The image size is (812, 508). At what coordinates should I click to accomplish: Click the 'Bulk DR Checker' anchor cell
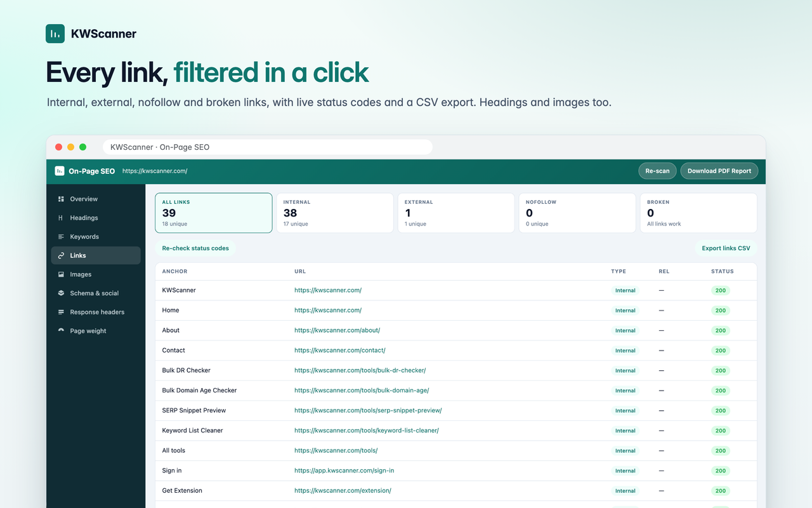coord(187,370)
